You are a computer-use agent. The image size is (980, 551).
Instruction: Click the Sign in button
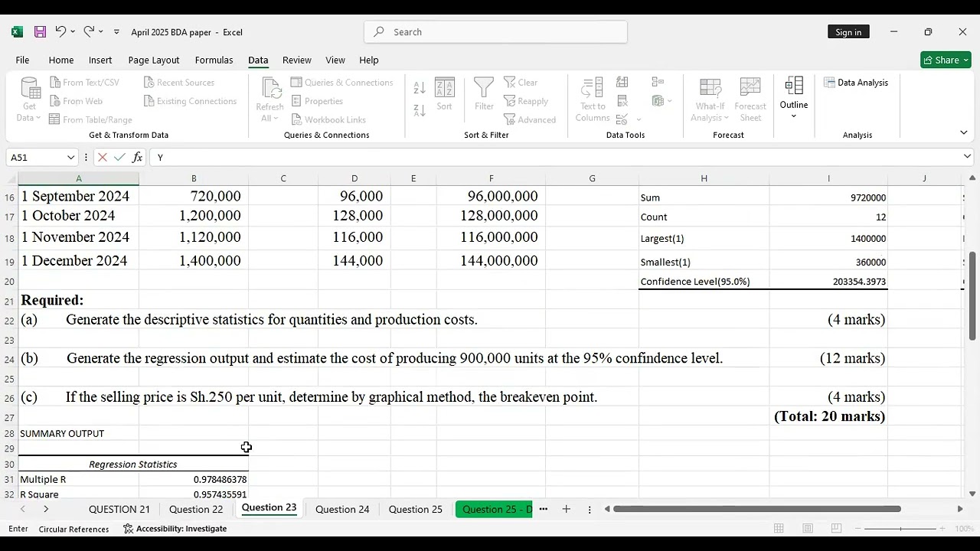pos(848,32)
